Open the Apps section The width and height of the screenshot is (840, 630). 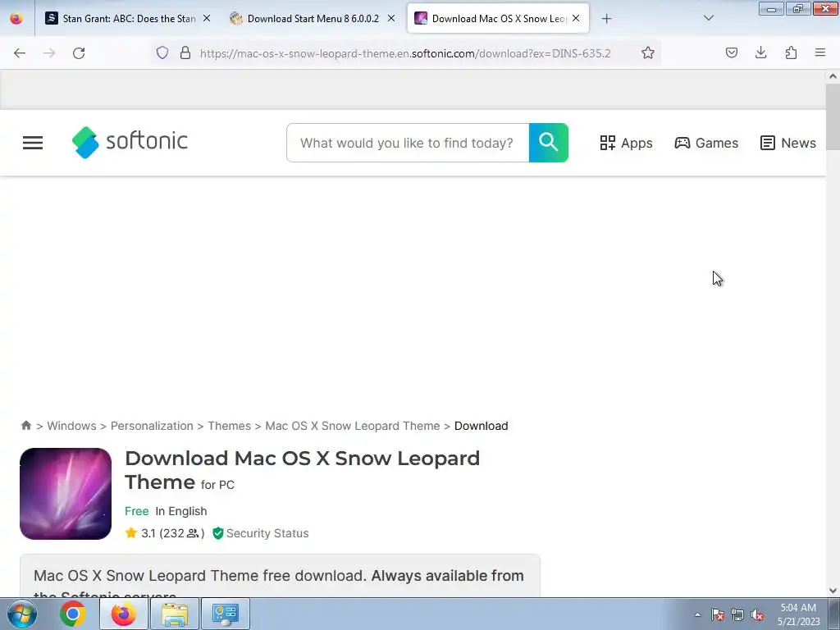(626, 143)
